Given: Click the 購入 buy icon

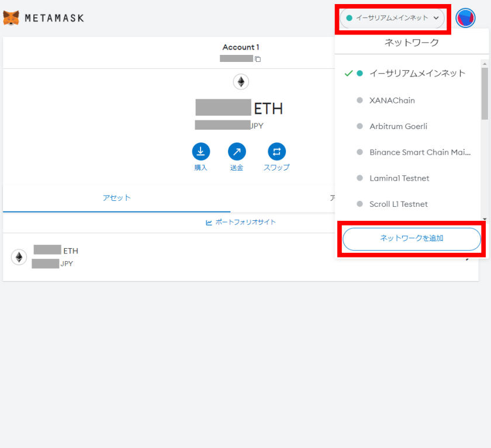Looking at the screenshot, I should (200, 152).
